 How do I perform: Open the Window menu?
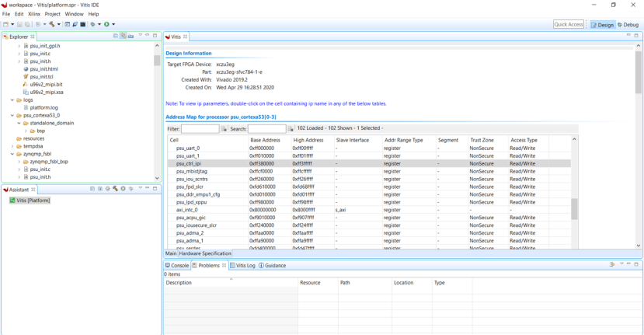click(75, 14)
